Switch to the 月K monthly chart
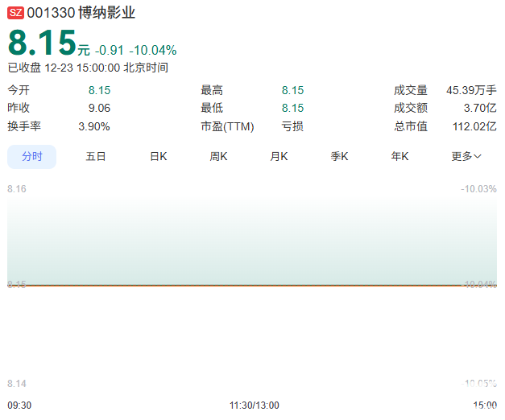The image size is (505, 420). click(279, 156)
